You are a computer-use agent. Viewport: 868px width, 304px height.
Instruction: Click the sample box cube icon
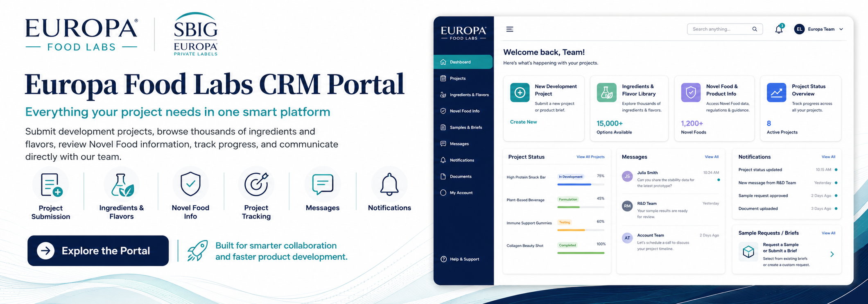(x=748, y=252)
